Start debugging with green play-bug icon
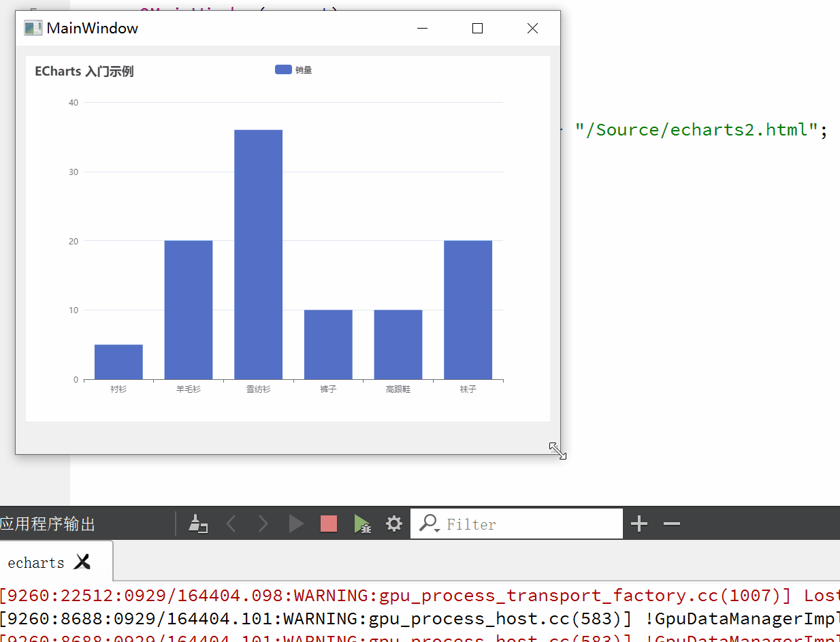Image resolution: width=840 pixels, height=642 pixels. [x=362, y=524]
